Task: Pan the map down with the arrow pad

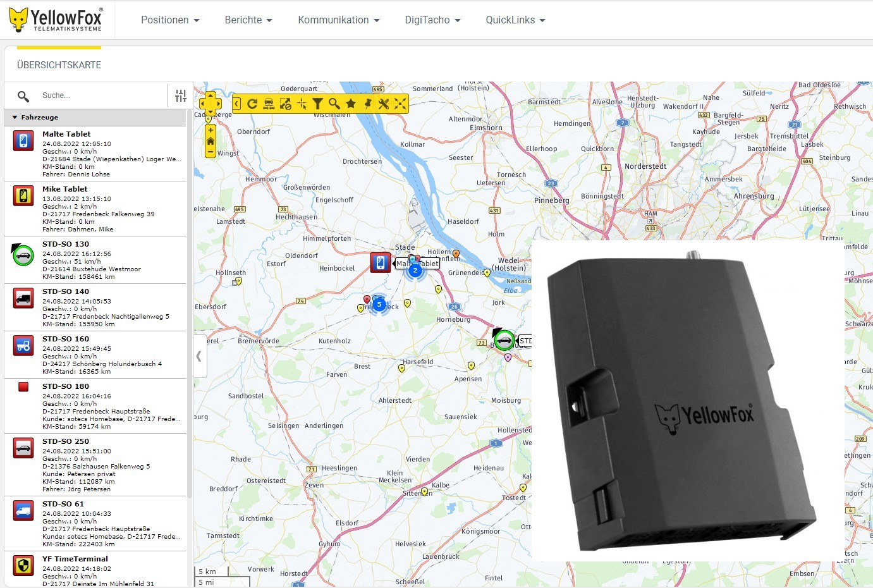Action: point(211,111)
